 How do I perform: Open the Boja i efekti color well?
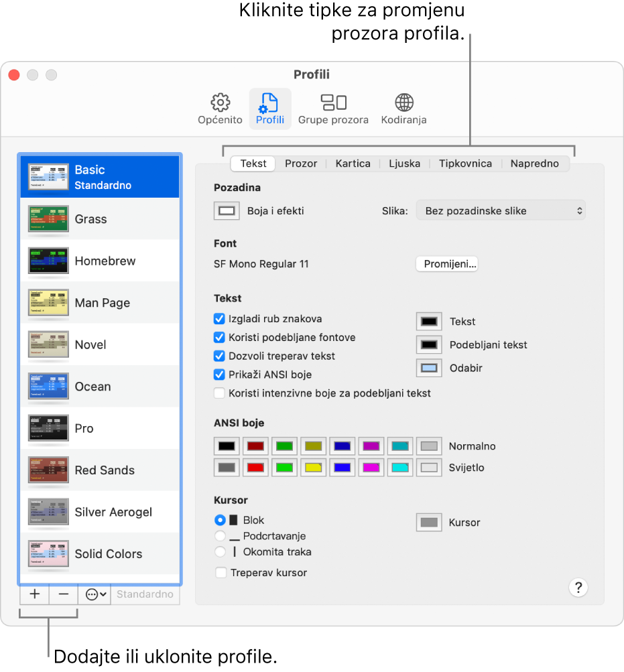tap(227, 211)
